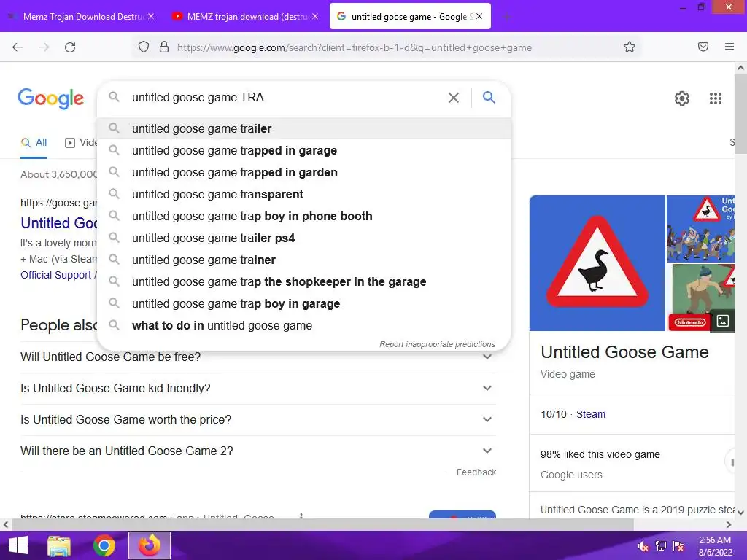
Task: Bookmark this page with the star icon
Action: 630,47
